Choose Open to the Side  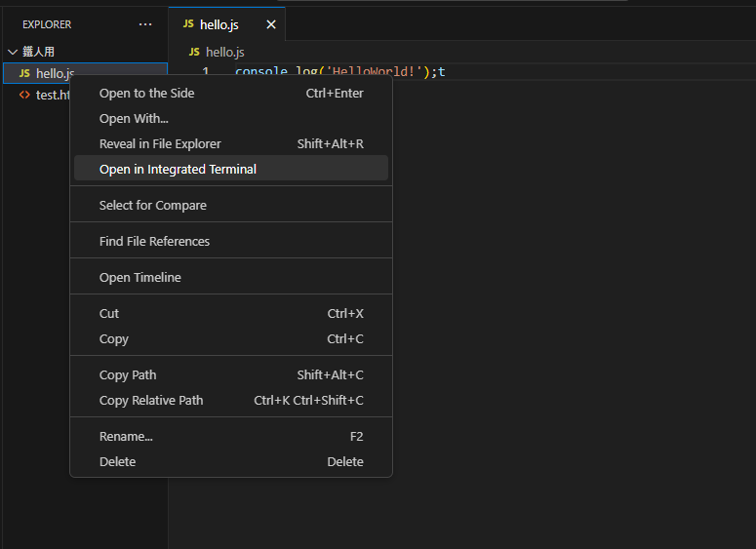231,93
